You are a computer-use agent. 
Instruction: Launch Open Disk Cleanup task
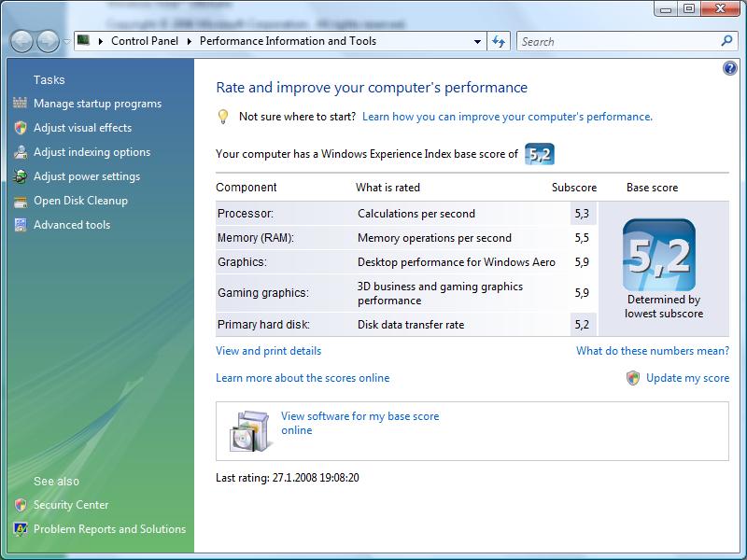click(80, 201)
